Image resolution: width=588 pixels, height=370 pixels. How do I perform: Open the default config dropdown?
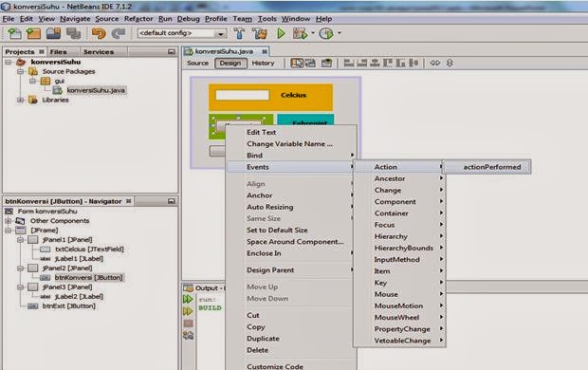click(x=220, y=33)
